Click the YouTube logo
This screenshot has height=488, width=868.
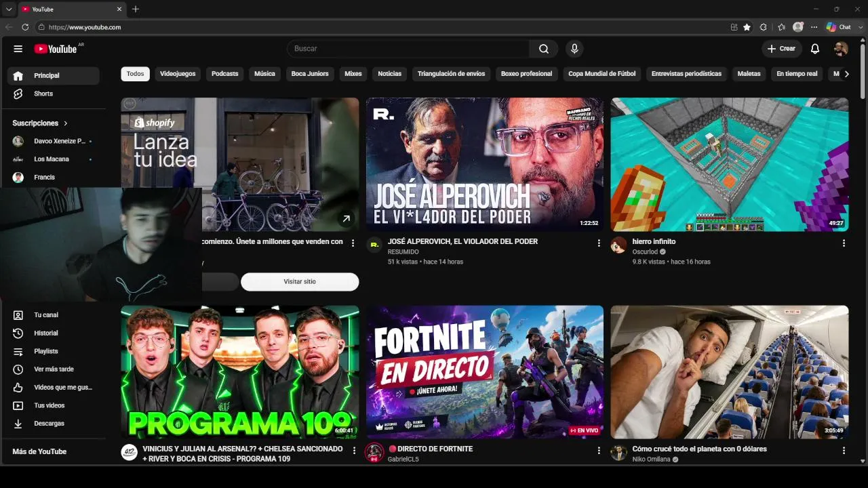pos(56,49)
